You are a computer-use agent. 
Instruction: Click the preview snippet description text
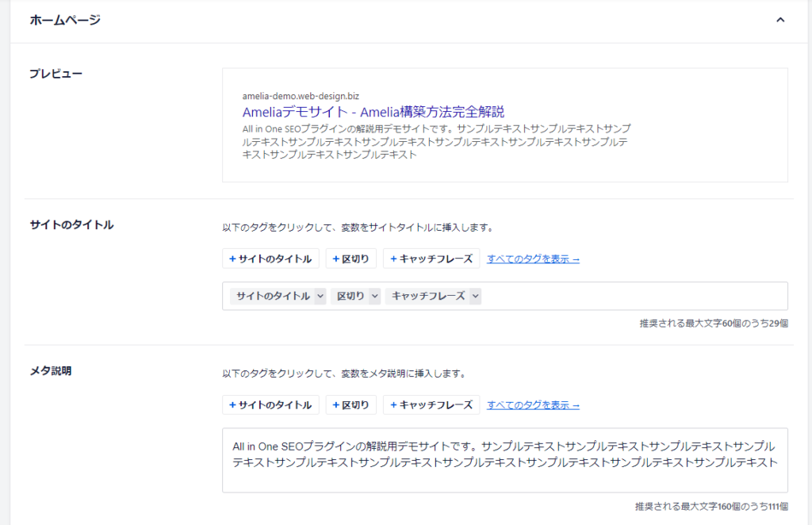tap(436, 141)
